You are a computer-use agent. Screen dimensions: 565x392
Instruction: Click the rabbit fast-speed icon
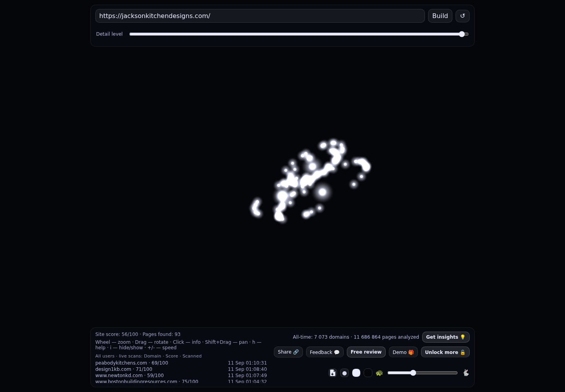pyautogui.click(x=466, y=373)
